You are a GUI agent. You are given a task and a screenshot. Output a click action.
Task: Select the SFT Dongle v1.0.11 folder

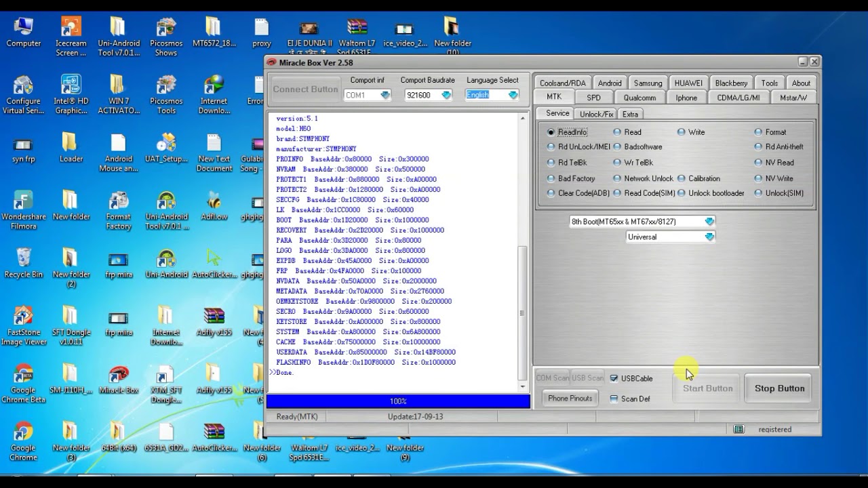pos(71,326)
